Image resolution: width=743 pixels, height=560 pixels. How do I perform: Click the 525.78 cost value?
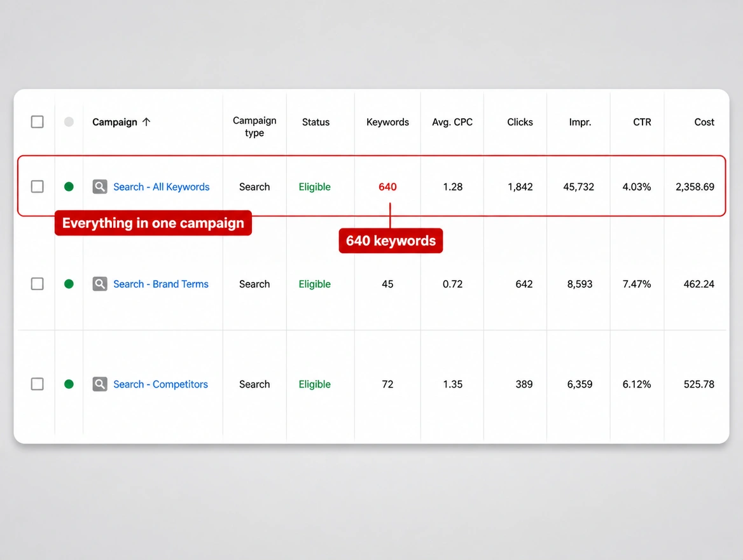click(x=699, y=384)
